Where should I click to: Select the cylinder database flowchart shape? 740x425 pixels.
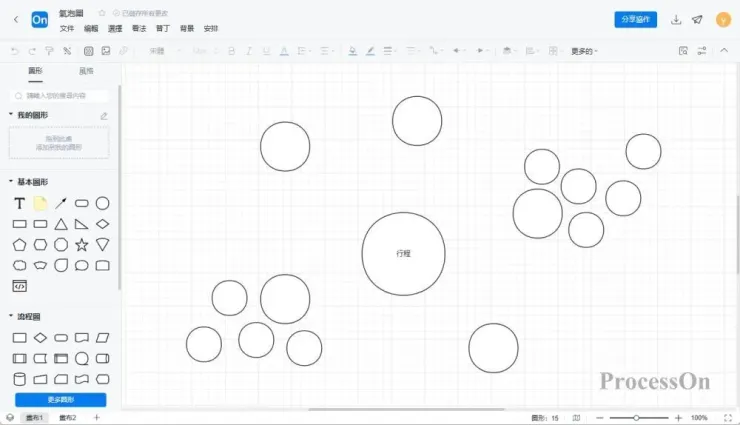[x=19, y=379]
